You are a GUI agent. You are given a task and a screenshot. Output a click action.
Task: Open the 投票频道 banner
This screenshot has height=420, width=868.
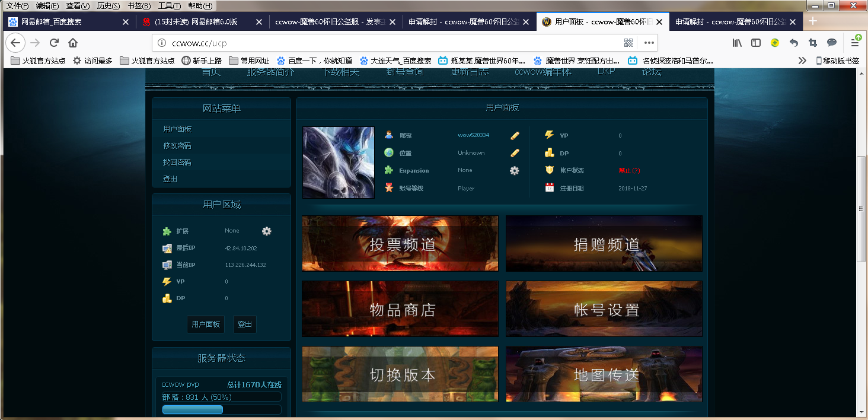point(400,243)
